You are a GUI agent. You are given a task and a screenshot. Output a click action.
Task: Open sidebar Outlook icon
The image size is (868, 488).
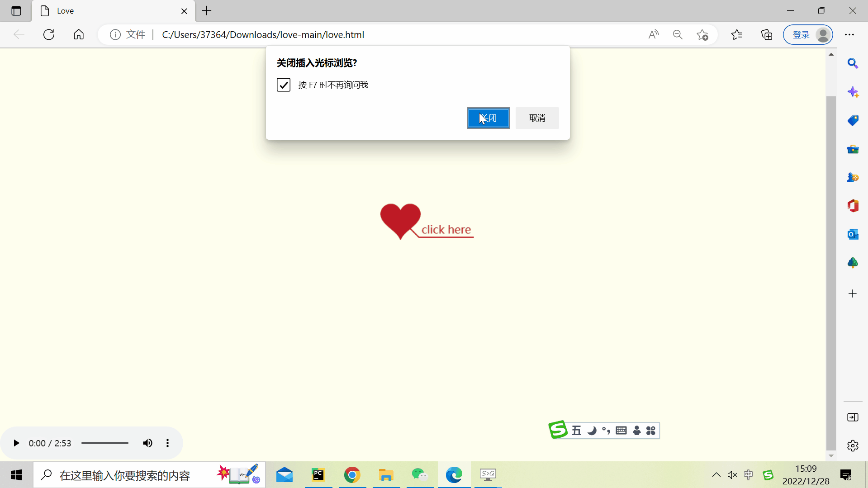[x=853, y=234]
